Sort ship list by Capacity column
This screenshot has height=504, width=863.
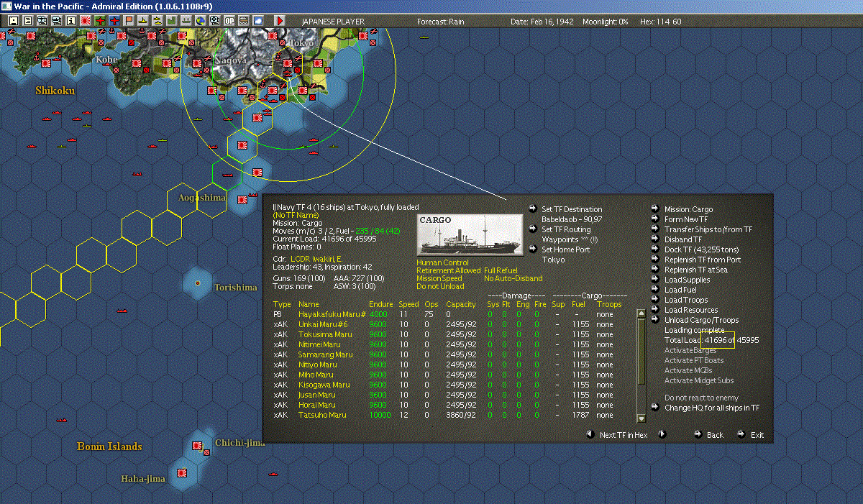(x=461, y=304)
